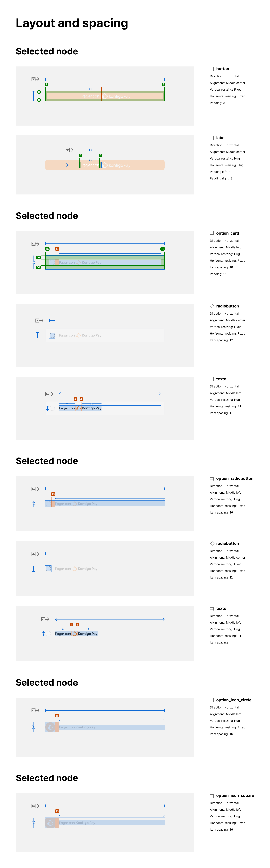Click the frame icon beside the 'button' node name
270x868 pixels.
[212, 69]
